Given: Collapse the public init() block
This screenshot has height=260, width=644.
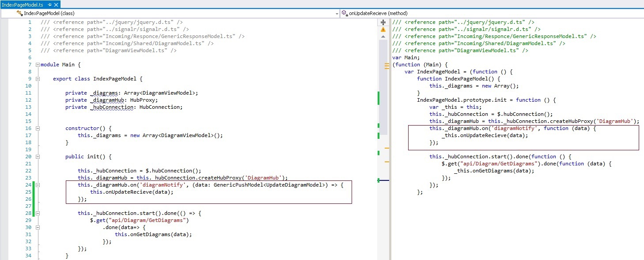Looking at the screenshot, I should 38,157.
